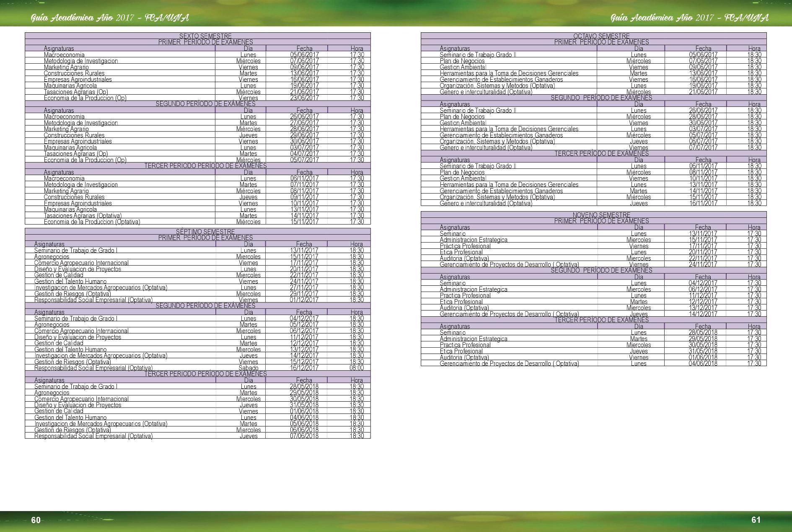Select the date 06/07/2017

[704, 141]
